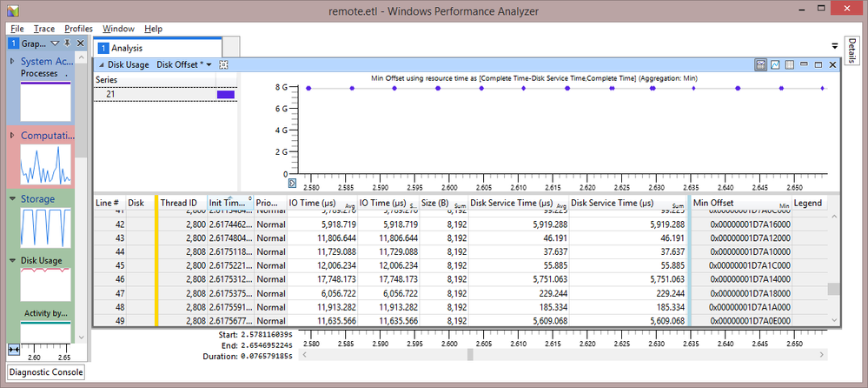The height and width of the screenshot is (388, 868).
Task: Pin the Graph Explorer panel
Action: point(68,43)
